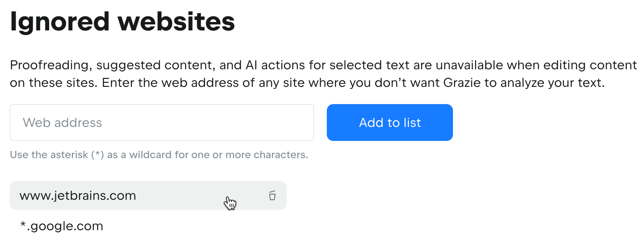The width and height of the screenshot is (644, 241).
Task: Click the word "websites" in the heading
Action: (176, 22)
